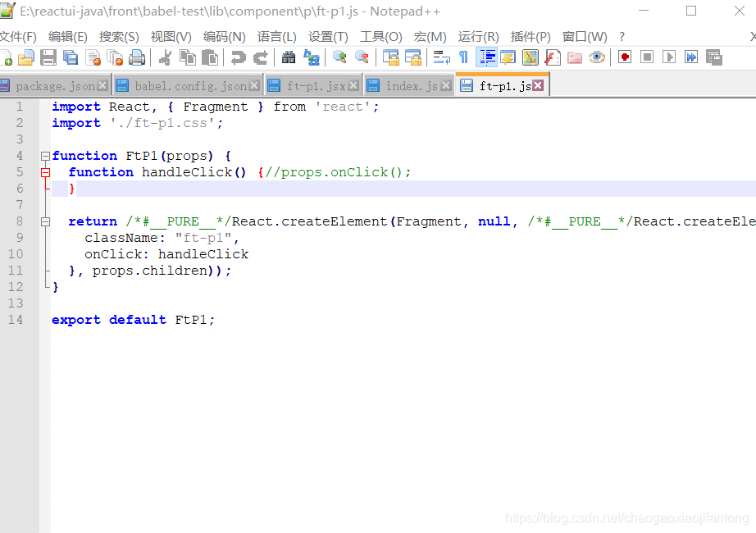This screenshot has height=533, width=756.
Task: Open the 搜索(S) menu
Action: pos(119,37)
